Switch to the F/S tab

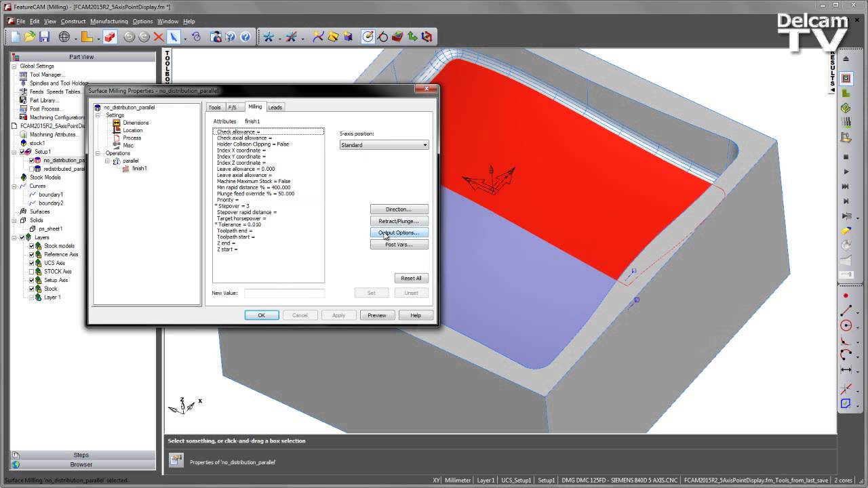click(x=233, y=107)
